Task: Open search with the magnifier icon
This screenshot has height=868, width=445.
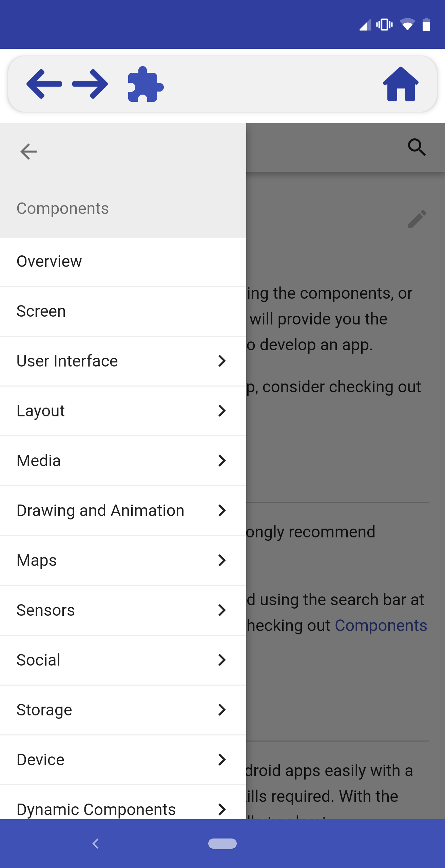Action: (417, 147)
